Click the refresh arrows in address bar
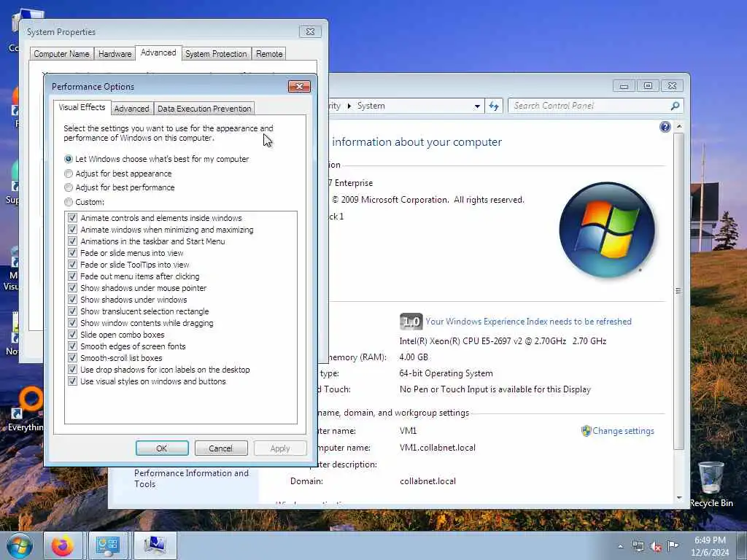Viewport: 747px width, 560px height. coord(494,106)
